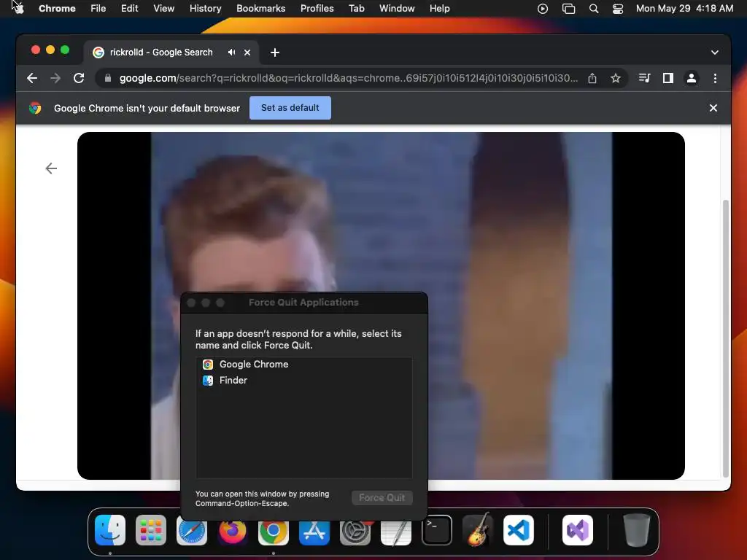This screenshot has height=560, width=747.
Task: Click the Force Quit Applications title bar
Action: 303,303
